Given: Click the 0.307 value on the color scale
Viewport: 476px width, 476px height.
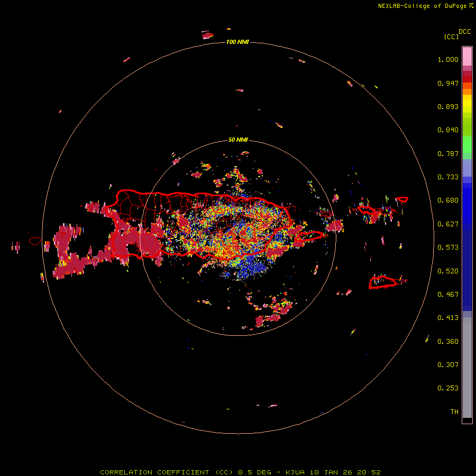Looking at the screenshot, I should [x=448, y=365].
